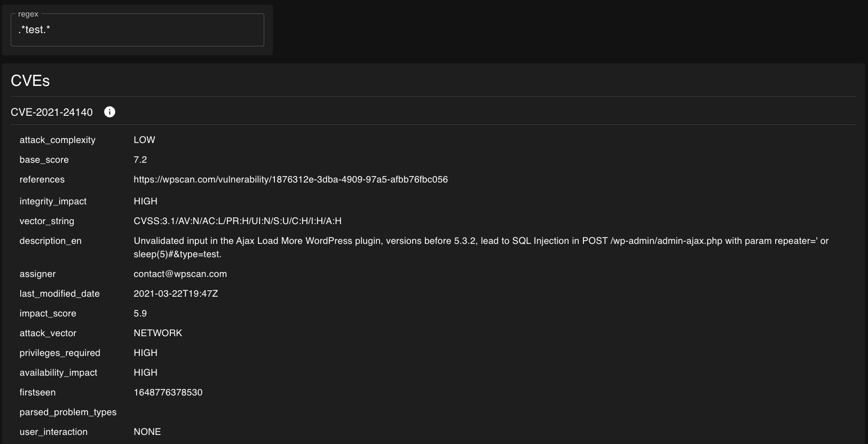Image resolution: width=868 pixels, height=444 pixels.
Task: Select the HIGH value for integrity_impact
Action: pyautogui.click(x=145, y=202)
